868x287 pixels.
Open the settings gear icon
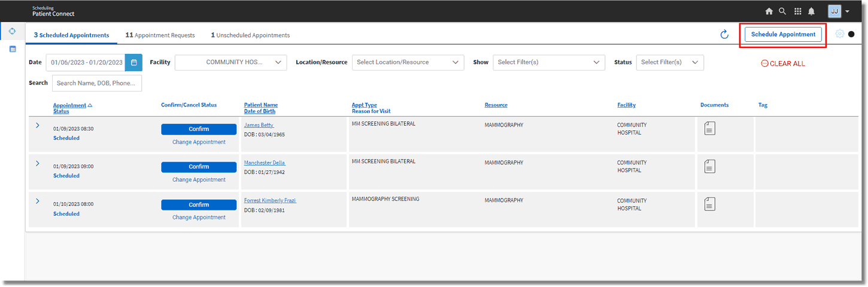click(x=840, y=34)
